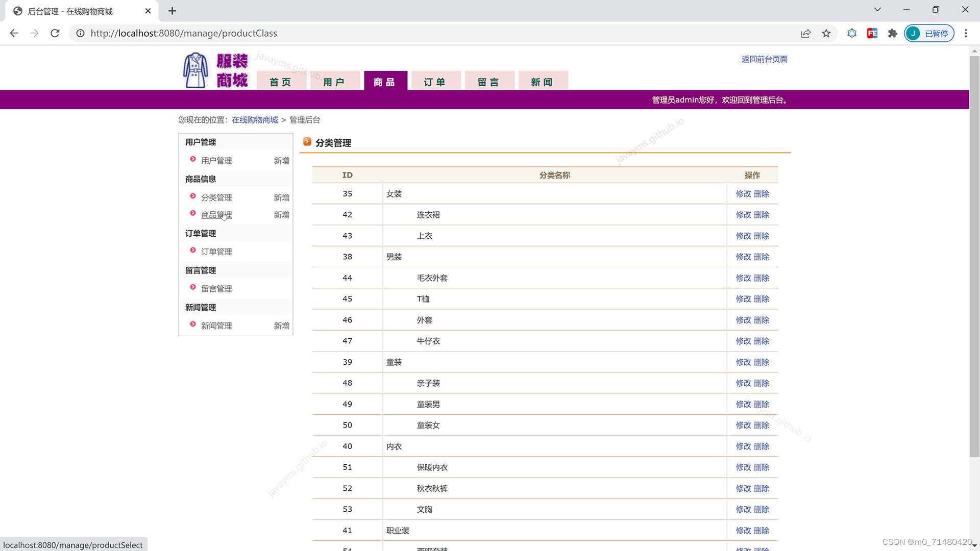Click 修改 for 男装 row
Screen dimensions: 980x551
(743, 257)
